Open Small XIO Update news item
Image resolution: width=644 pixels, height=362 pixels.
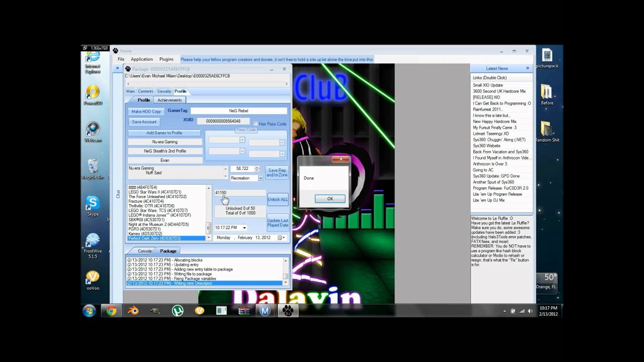pyautogui.click(x=488, y=85)
